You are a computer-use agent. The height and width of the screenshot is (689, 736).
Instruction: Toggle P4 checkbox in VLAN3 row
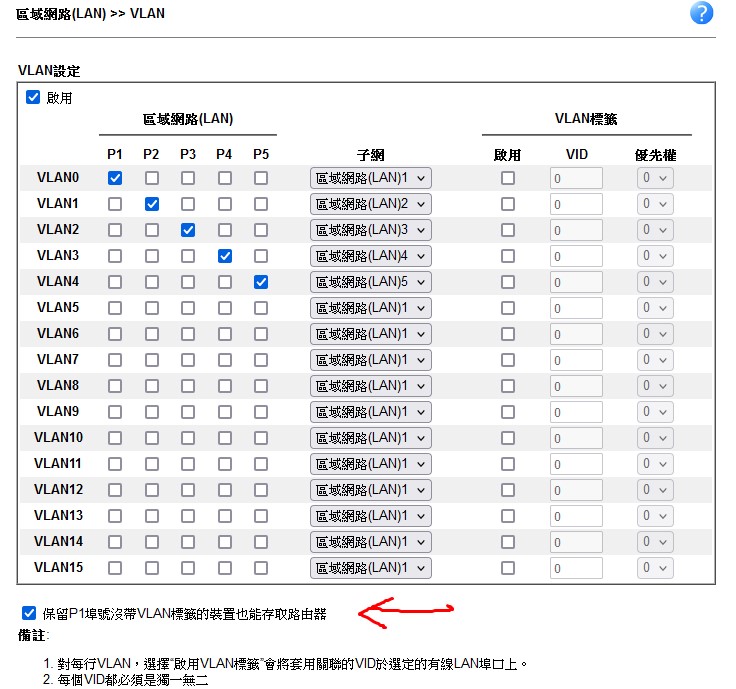(225, 256)
